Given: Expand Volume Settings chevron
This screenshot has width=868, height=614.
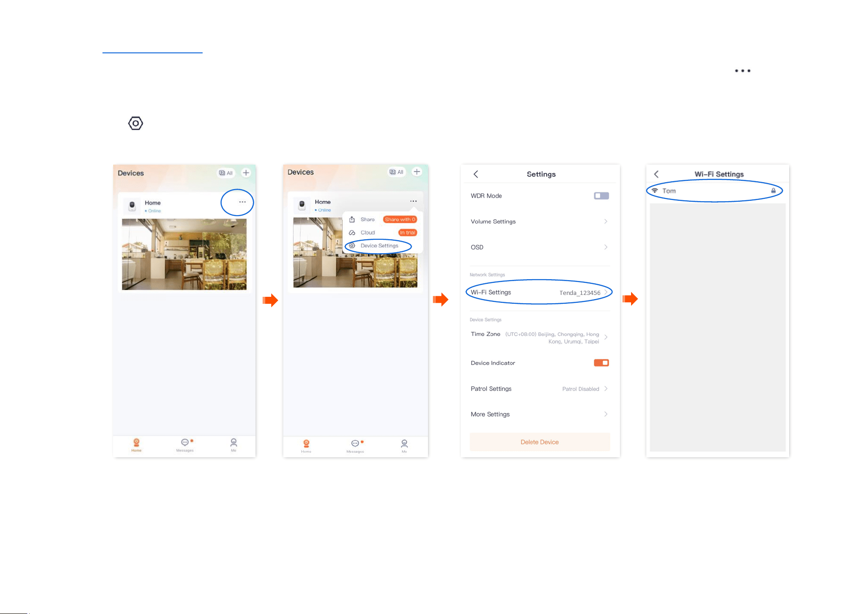Looking at the screenshot, I should [x=606, y=221].
